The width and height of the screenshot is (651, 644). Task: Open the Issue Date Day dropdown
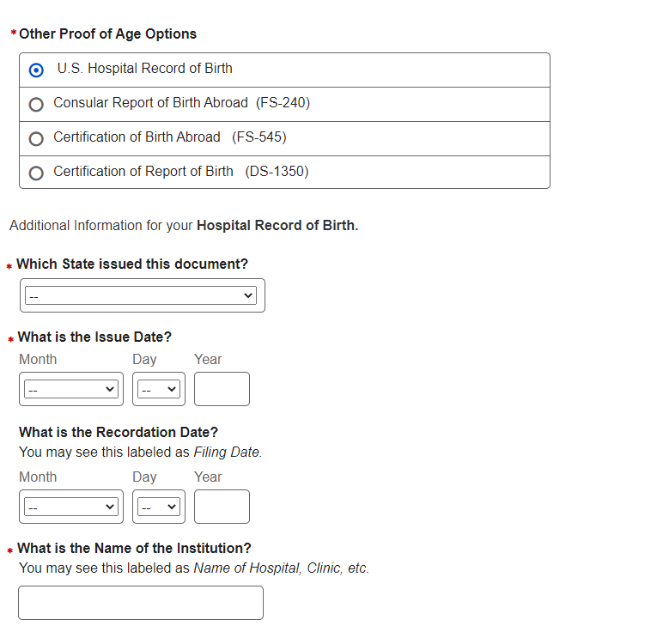coord(159,389)
